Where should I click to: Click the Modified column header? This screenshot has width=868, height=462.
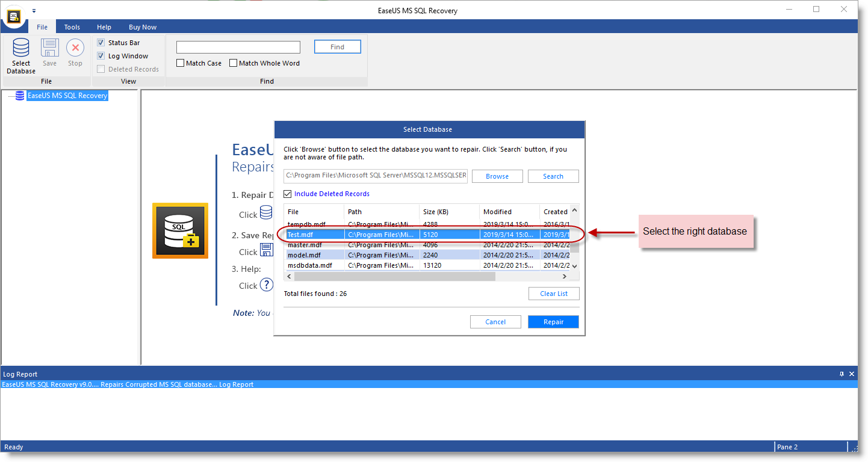tap(510, 212)
